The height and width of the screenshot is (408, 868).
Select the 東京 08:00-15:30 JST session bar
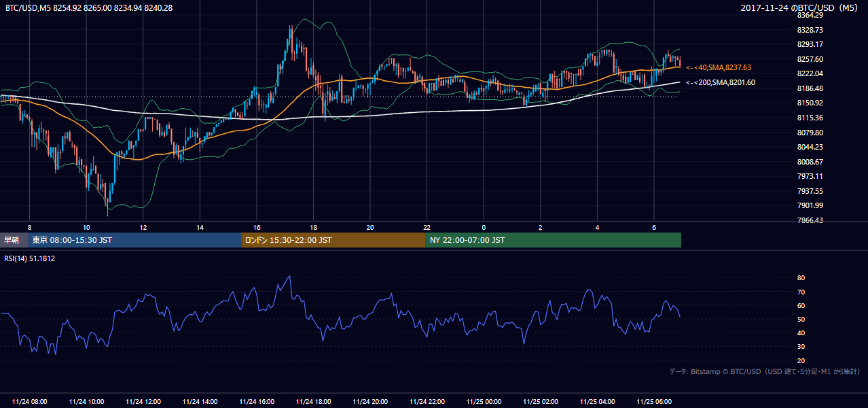point(134,240)
